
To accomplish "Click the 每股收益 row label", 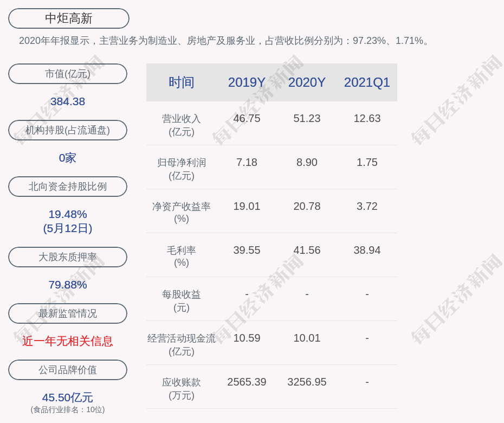I will click(182, 301).
